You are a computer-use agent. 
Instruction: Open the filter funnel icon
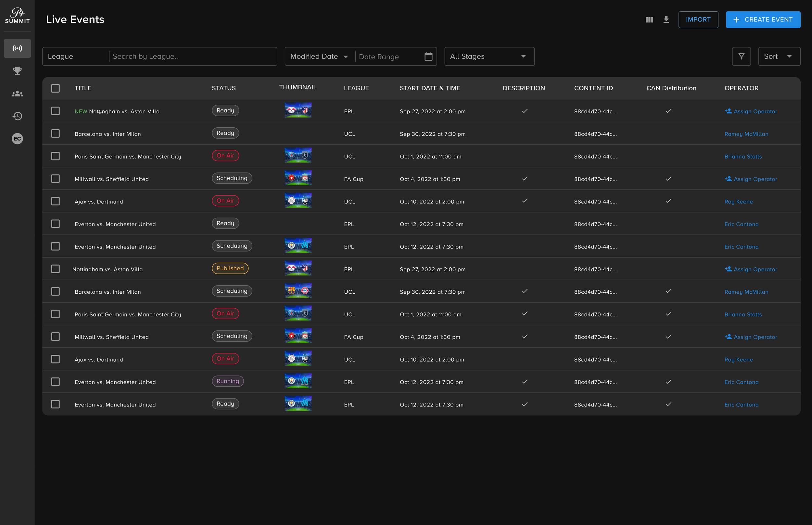pos(741,57)
